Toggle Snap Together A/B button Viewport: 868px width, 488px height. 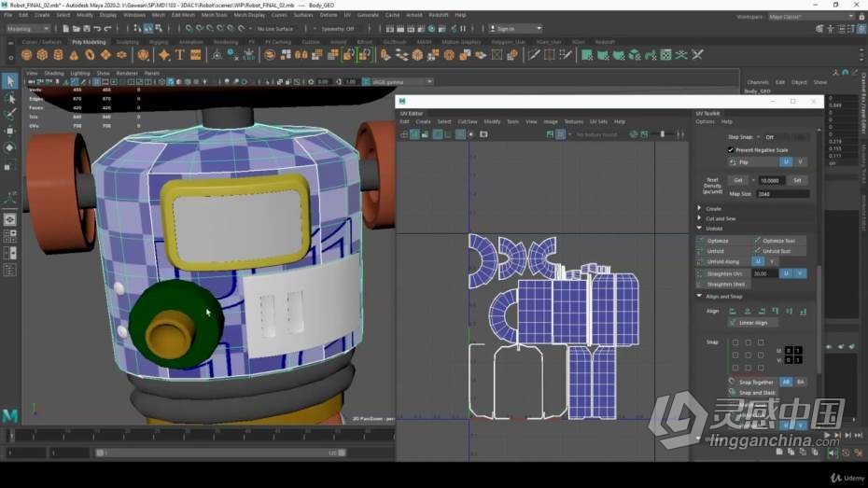(786, 382)
